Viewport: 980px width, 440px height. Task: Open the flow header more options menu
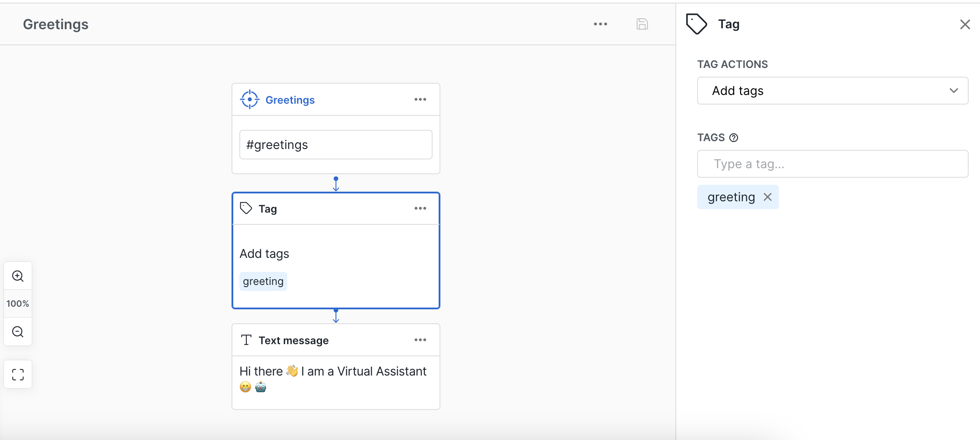[600, 24]
